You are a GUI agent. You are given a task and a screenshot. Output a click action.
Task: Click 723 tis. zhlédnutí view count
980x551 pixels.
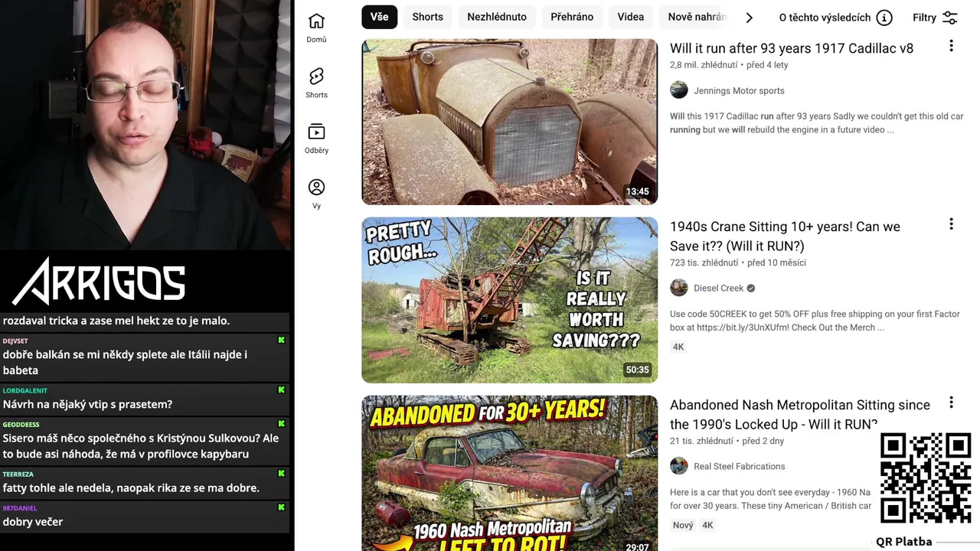point(704,262)
